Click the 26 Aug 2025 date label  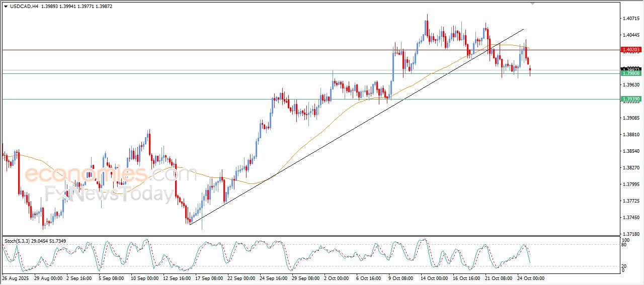16,278
